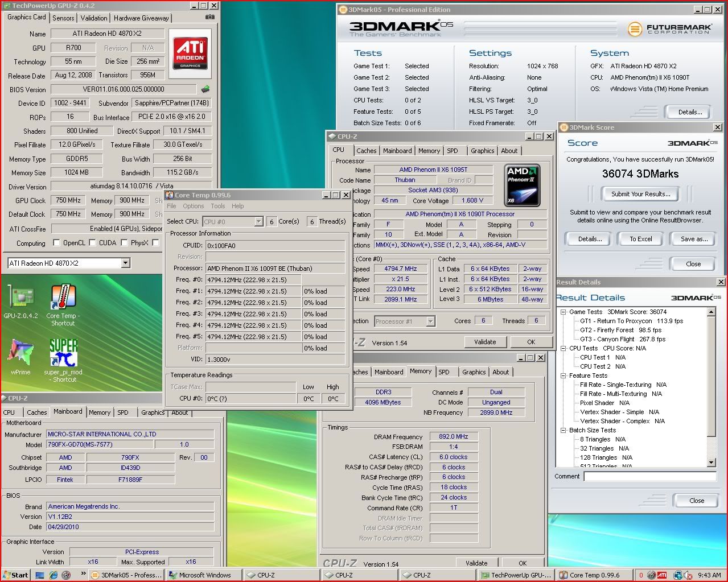Switch to the Validation tab in GPU-Z
728x582 pixels.
[x=93, y=18]
